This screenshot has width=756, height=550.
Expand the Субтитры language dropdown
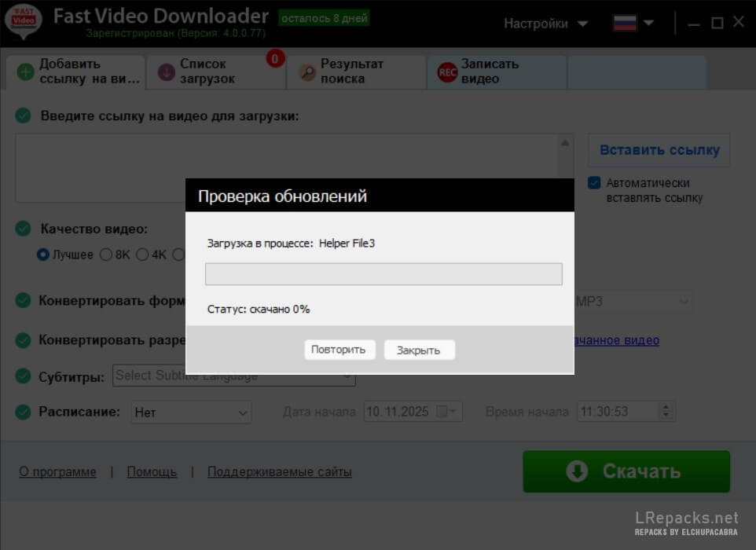(234, 376)
